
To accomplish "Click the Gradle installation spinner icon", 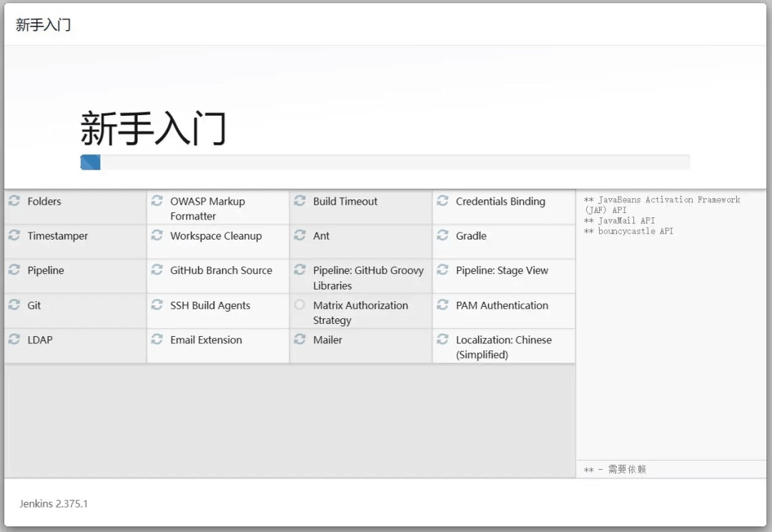I will 442,236.
